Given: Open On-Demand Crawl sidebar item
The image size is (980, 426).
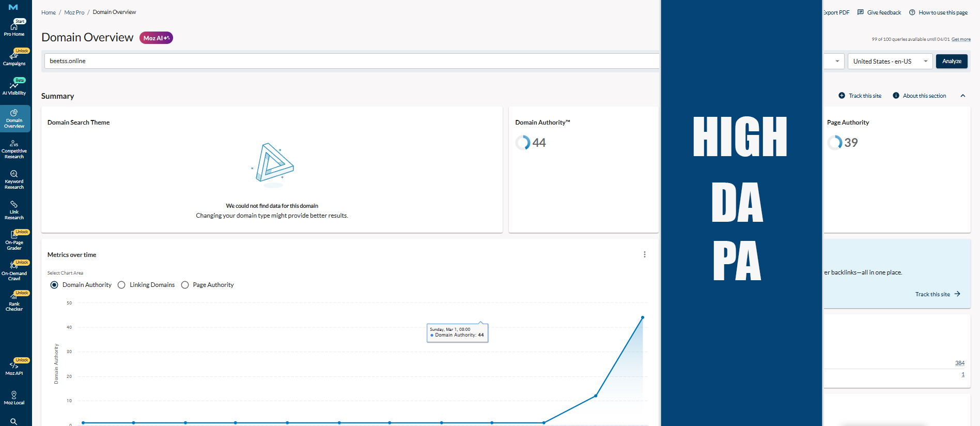Looking at the screenshot, I should tap(14, 271).
